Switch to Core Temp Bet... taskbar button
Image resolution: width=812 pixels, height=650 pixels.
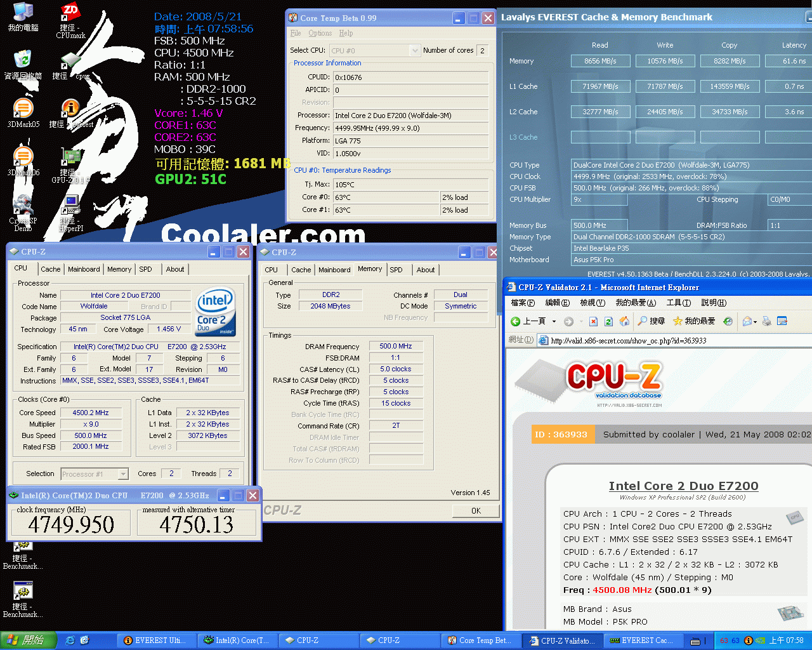click(481, 640)
